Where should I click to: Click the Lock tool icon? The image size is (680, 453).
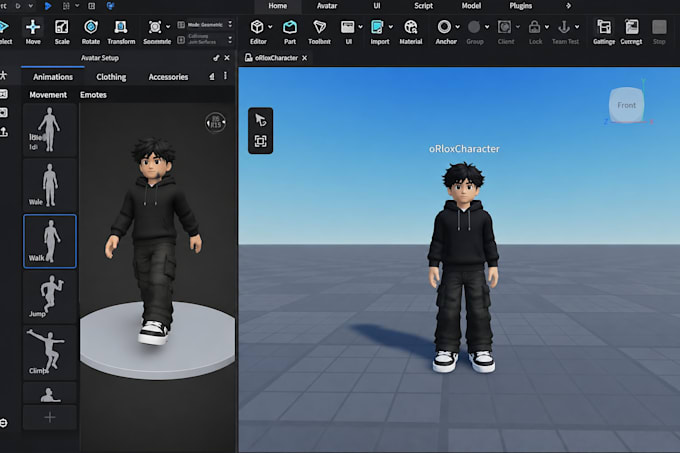534,27
